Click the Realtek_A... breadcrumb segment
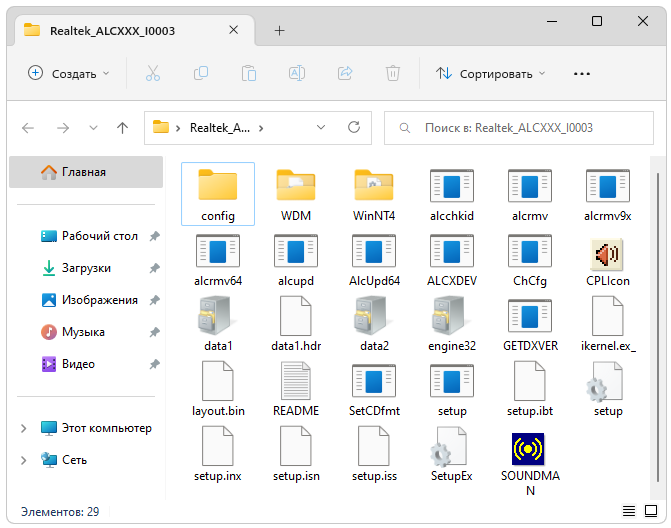 pyautogui.click(x=220, y=128)
